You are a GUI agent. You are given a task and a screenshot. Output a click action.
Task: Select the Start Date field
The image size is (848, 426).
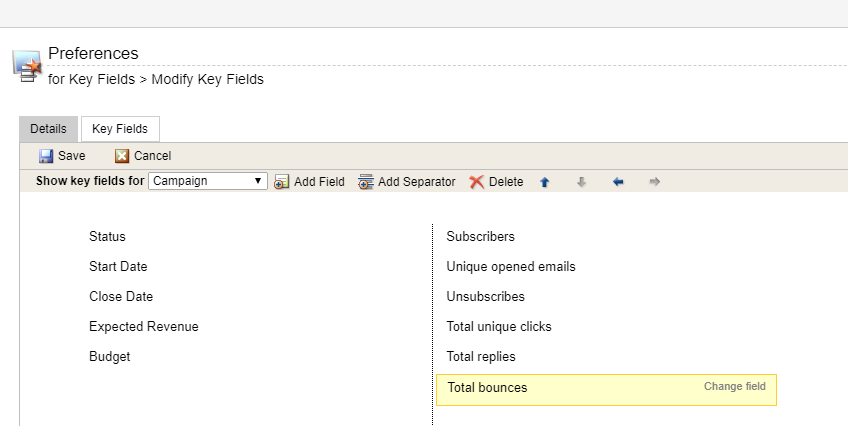[x=118, y=267]
